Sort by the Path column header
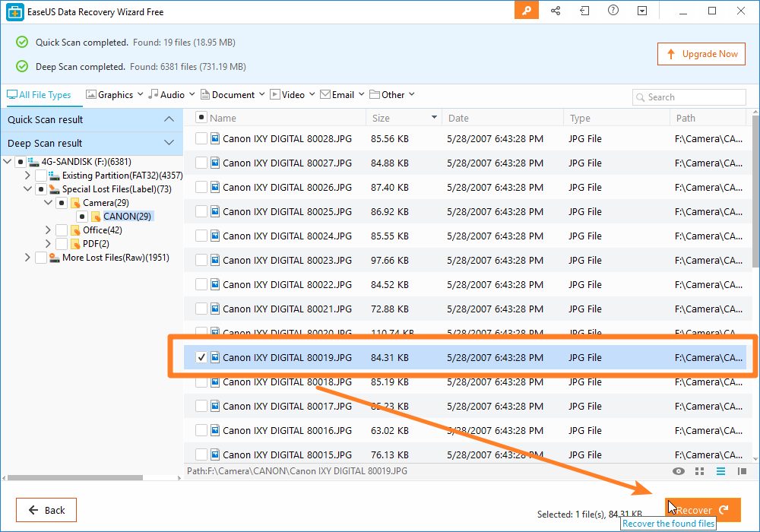The image size is (760, 532). coord(708,118)
